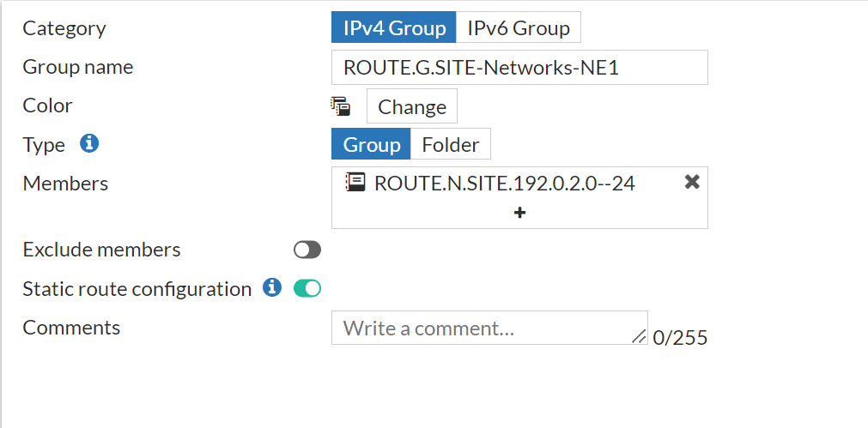Screen dimensions: 868x428
Task: Select the ROUTE.N.SITE.192.0.2.0--24 member entry
Action: coord(504,183)
